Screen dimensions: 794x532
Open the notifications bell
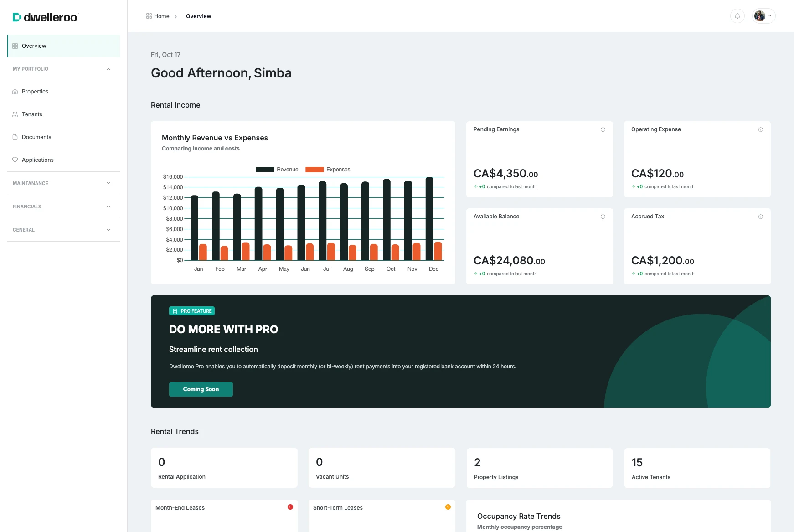tap(738, 16)
